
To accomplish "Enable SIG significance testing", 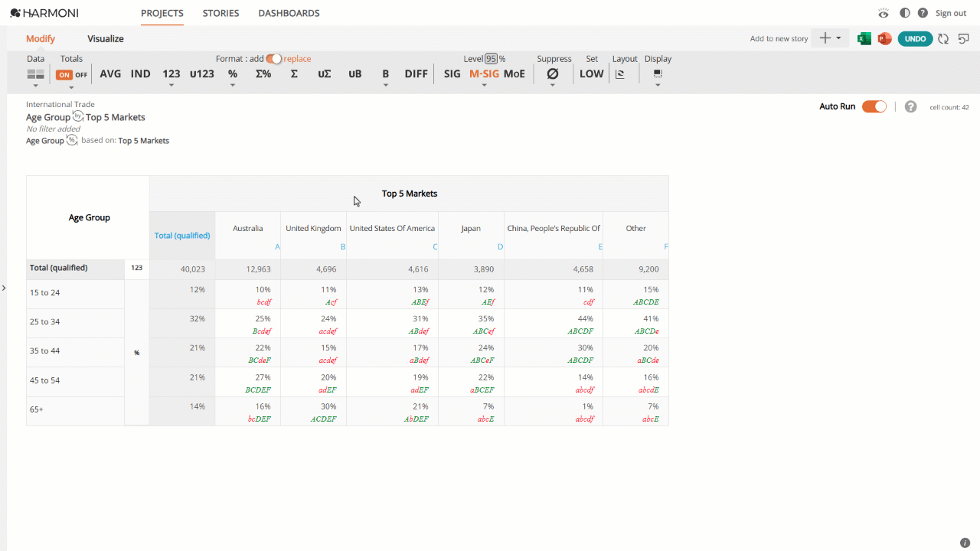I will point(452,74).
